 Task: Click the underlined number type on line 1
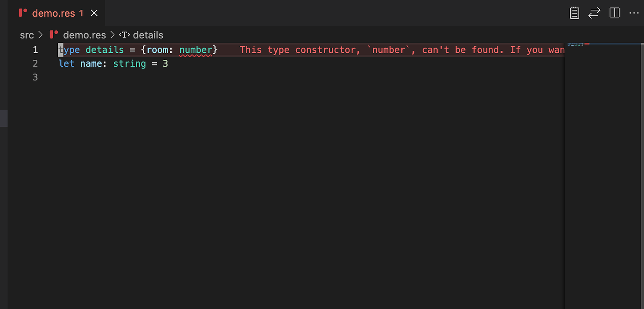point(196,49)
